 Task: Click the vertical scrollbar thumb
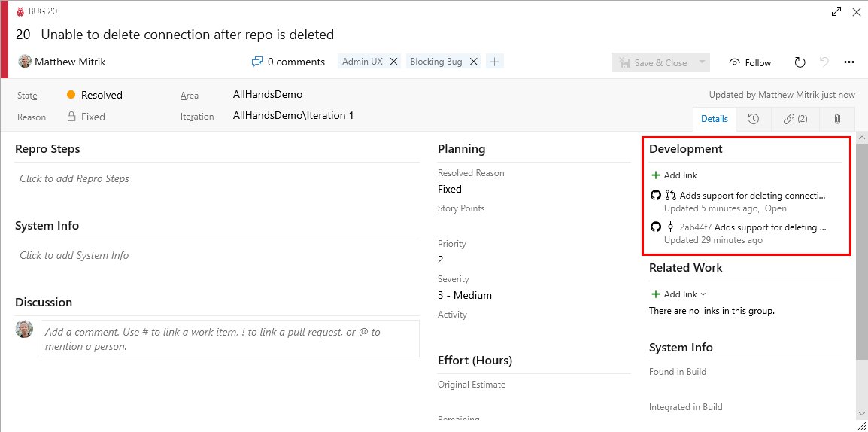861,252
